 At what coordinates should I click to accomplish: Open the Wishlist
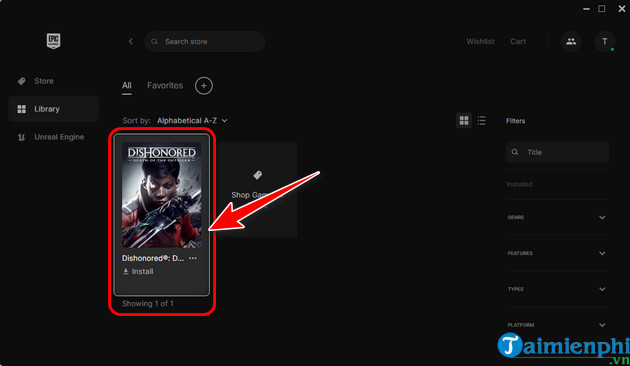click(480, 41)
